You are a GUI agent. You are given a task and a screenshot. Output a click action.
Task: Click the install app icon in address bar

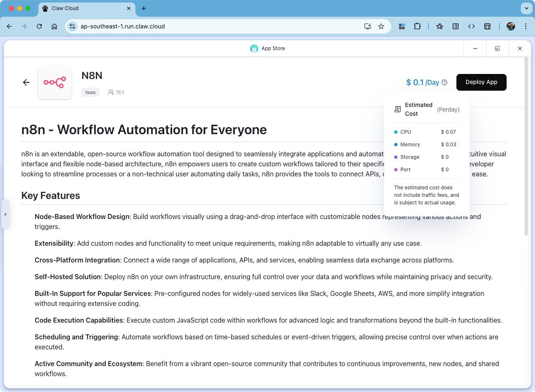(x=368, y=26)
